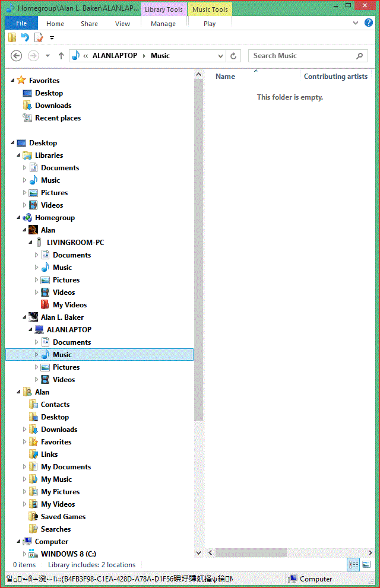Select Desktop under the Alan folder
This screenshot has height=588, width=380.
(x=55, y=417)
